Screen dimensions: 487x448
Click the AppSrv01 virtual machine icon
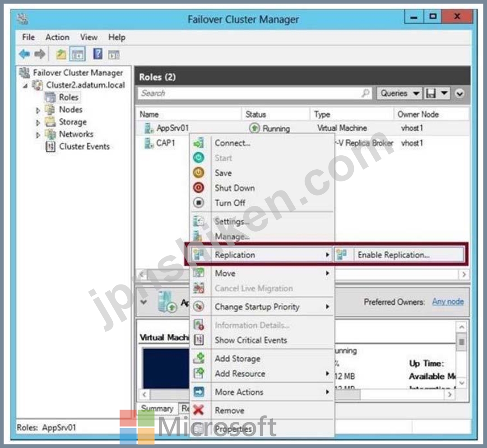pyautogui.click(x=149, y=128)
